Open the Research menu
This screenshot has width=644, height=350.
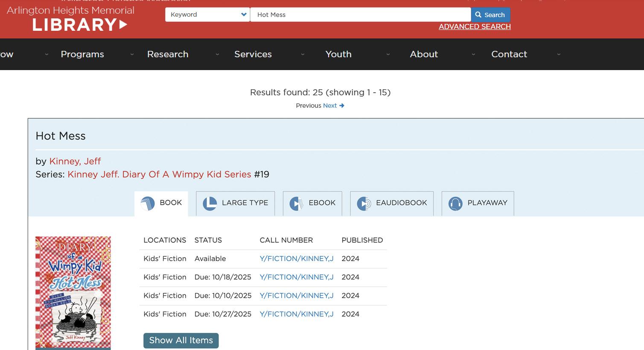168,54
